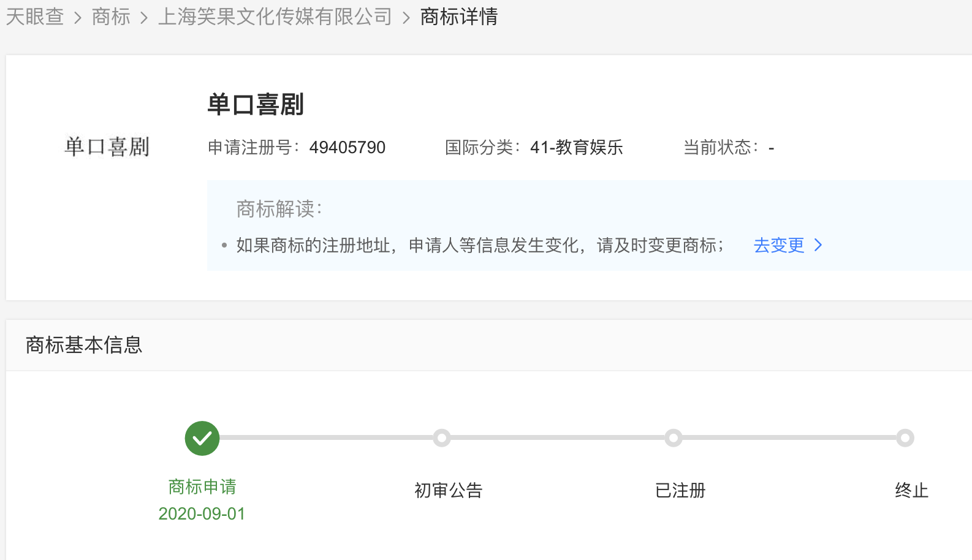Open the 天眼查 breadcrumb link
972x560 pixels.
pyautogui.click(x=35, y=17)
